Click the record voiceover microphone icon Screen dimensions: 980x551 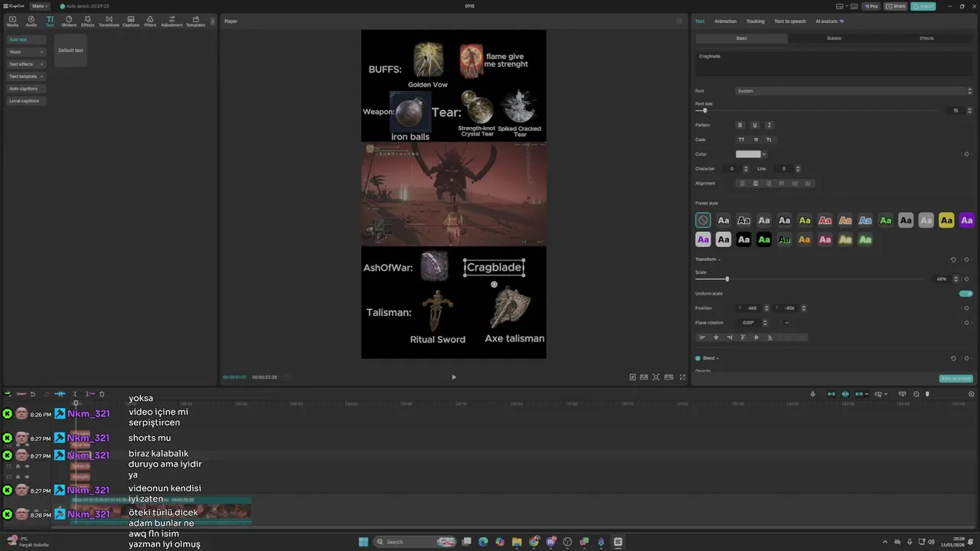tap(813, 394)
